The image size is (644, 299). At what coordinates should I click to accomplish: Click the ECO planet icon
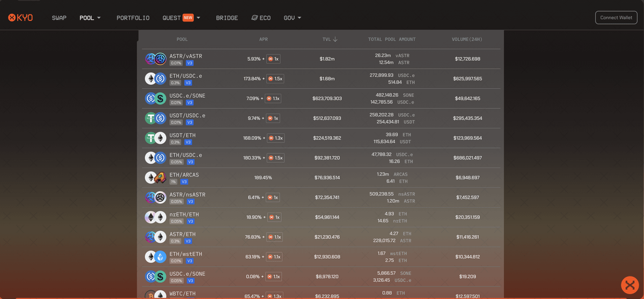(x=254, y=18)
